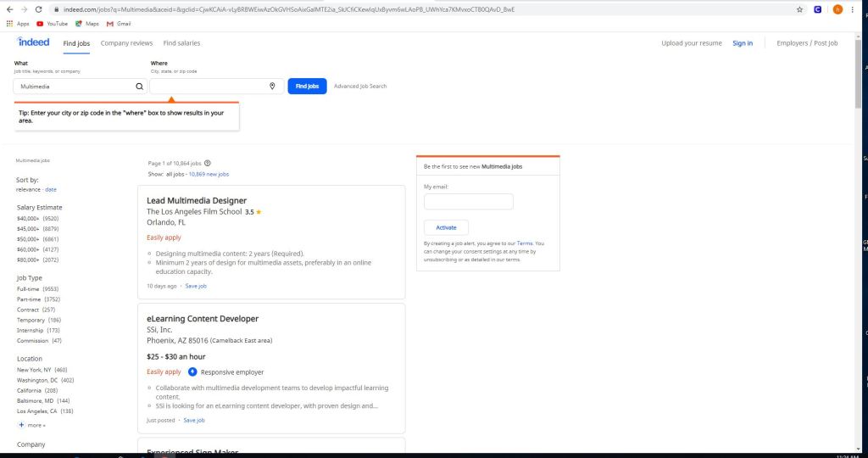Click the My email input field
This screenshot has height=458, width=868.
tap(468, 202)
